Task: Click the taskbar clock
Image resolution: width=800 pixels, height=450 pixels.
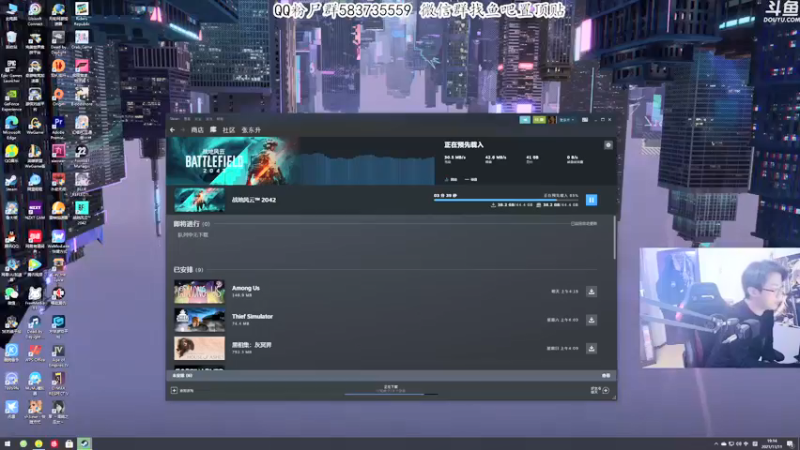Action: tap(772, 444)
